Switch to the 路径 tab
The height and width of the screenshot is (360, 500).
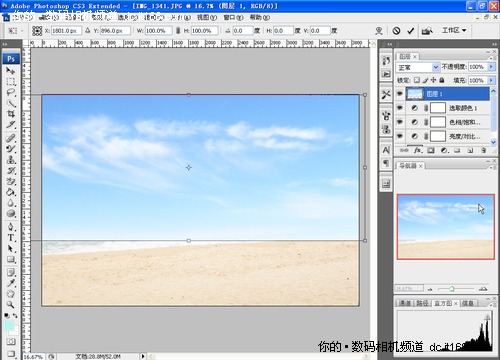422,303
